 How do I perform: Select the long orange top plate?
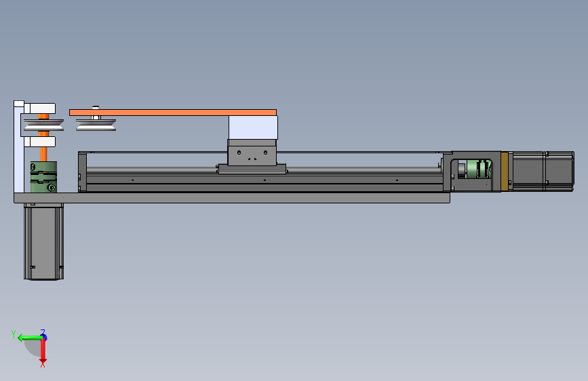coord(173,113)
